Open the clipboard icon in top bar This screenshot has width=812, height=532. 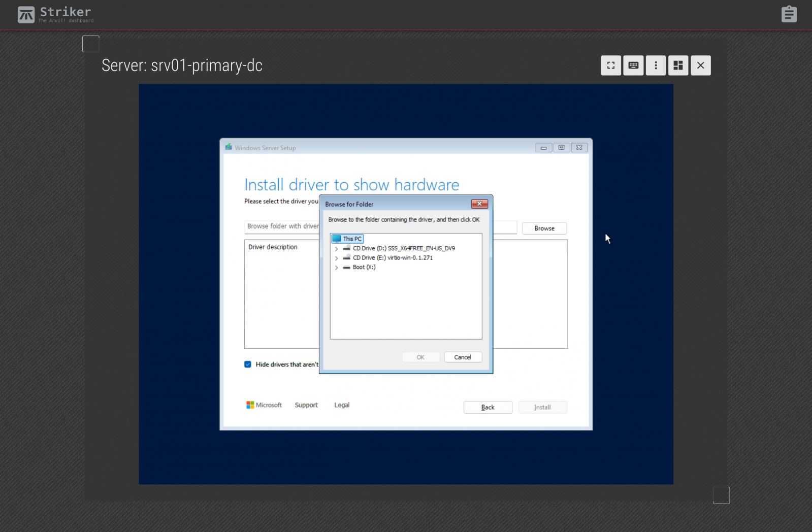789,14
